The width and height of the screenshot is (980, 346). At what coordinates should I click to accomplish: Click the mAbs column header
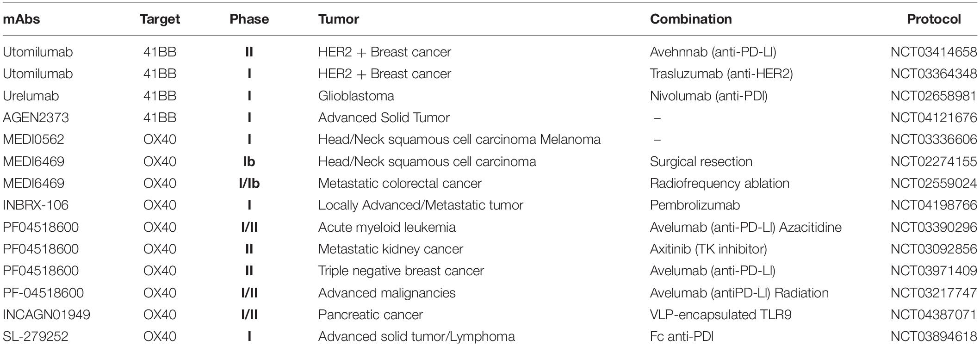[x=21, y=19]
